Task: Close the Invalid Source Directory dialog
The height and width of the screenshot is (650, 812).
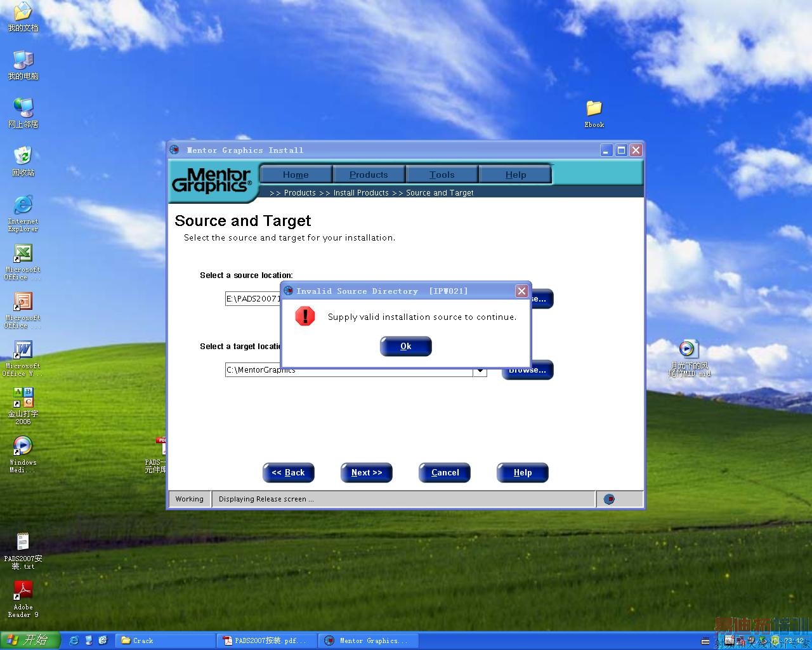Action: pos(521,291)
